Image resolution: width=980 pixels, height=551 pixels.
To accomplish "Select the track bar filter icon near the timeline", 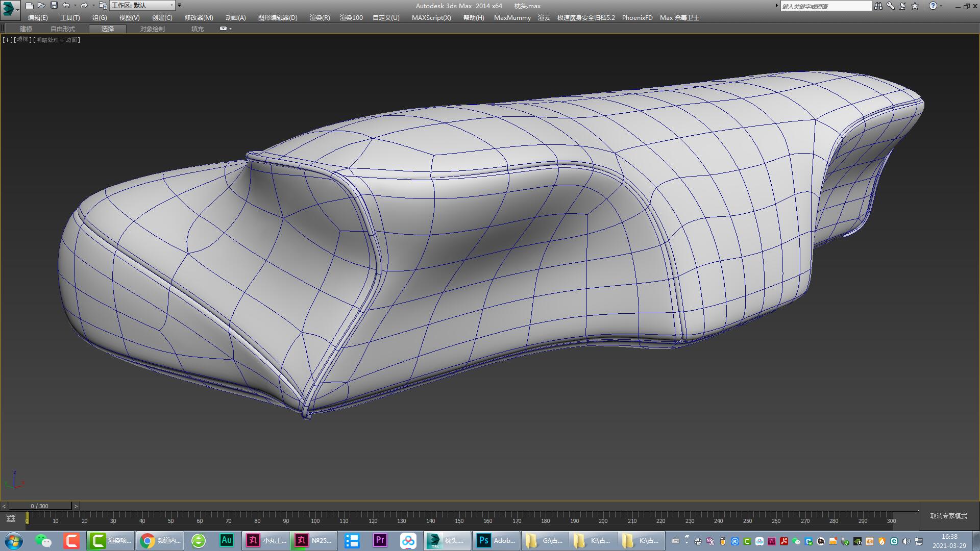I will (x=11, y=517).
